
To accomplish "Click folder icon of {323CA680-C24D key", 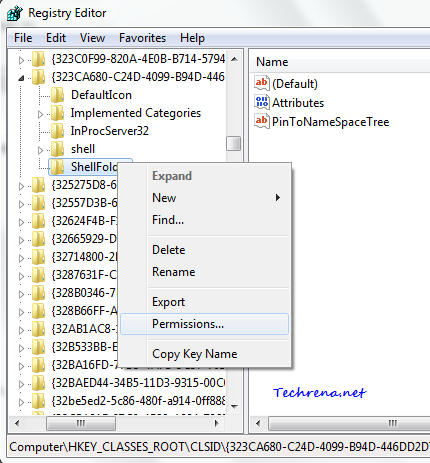I will tap(38, 77).
